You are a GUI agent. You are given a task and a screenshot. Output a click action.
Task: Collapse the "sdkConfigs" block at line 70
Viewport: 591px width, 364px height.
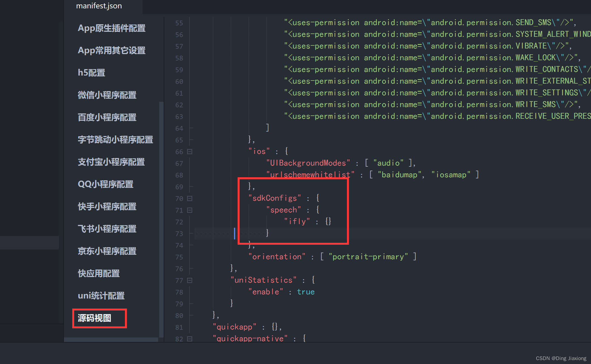[190, 198]
